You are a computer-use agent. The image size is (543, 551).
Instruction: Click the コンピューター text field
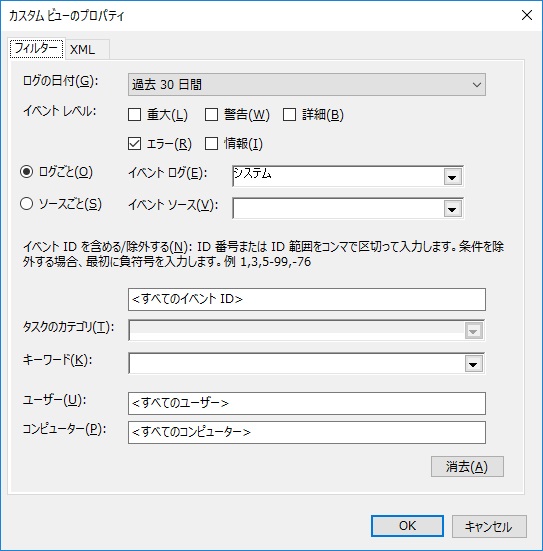[x=307, y=433]
